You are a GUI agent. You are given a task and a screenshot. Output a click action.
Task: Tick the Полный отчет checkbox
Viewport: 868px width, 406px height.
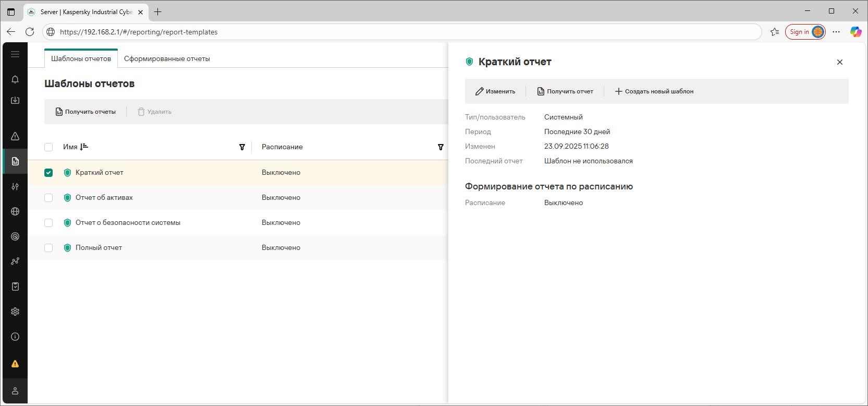[48, 248]
